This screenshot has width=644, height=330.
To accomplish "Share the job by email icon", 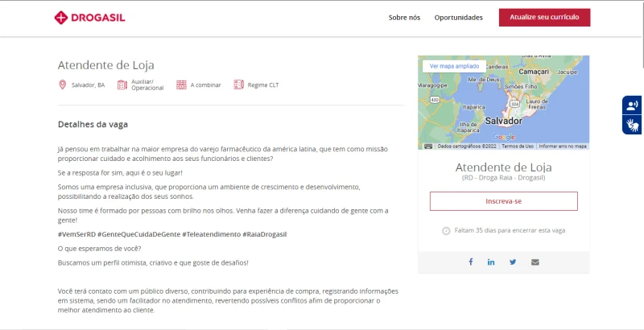I will [x=535, y=262].
